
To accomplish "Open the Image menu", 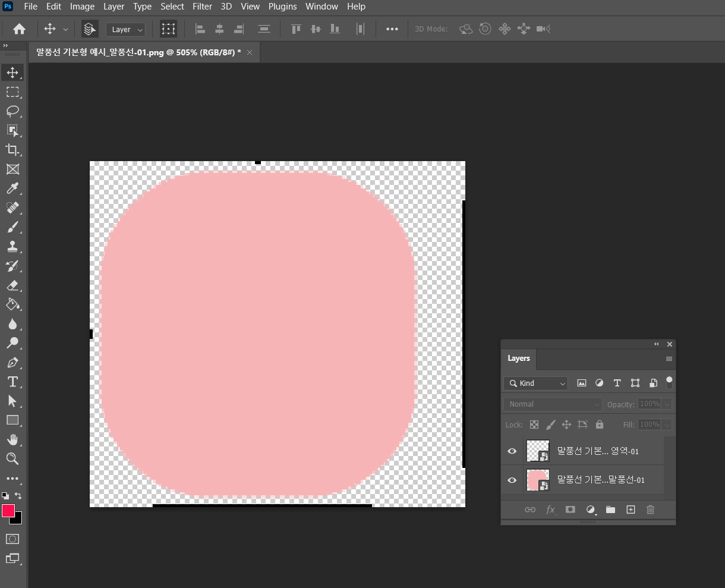I will tap(82, 7).
